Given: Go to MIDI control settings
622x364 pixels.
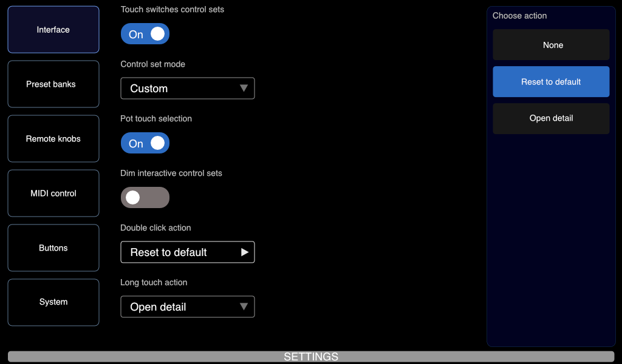Looking at the screenshot, I should [x=53, y=194].
